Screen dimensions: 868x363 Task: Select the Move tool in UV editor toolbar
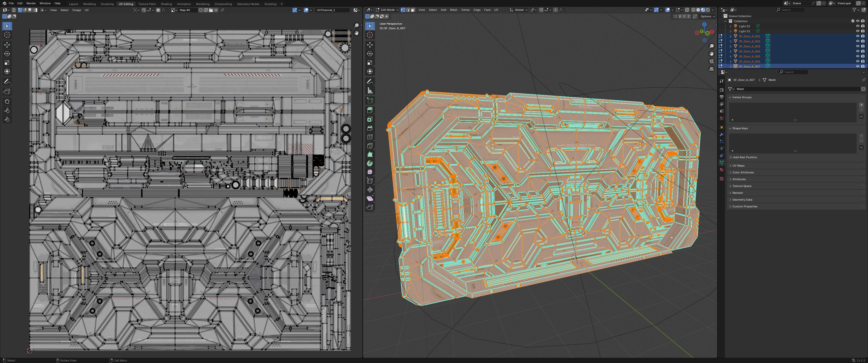[x=7, y=45]
